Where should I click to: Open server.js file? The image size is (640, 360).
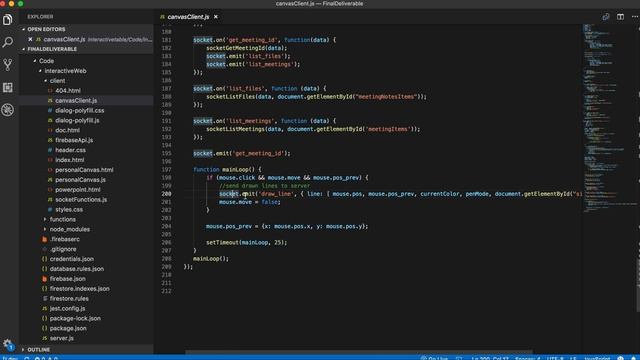click(x=62, y=338)
